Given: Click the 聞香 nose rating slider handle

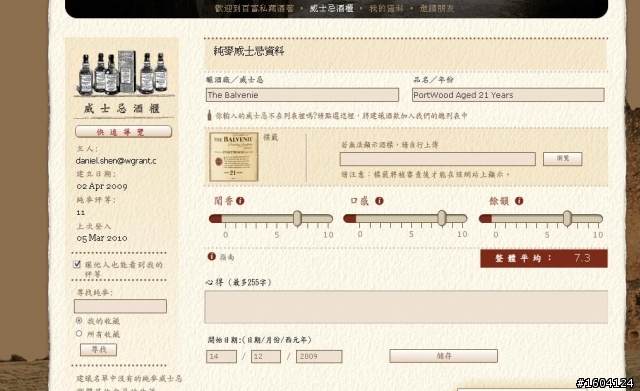Looking at the screenshot, I should click(x=298, y=218).
